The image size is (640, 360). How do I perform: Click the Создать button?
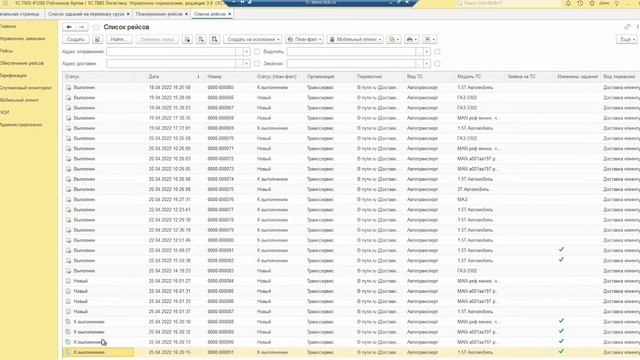76,39
